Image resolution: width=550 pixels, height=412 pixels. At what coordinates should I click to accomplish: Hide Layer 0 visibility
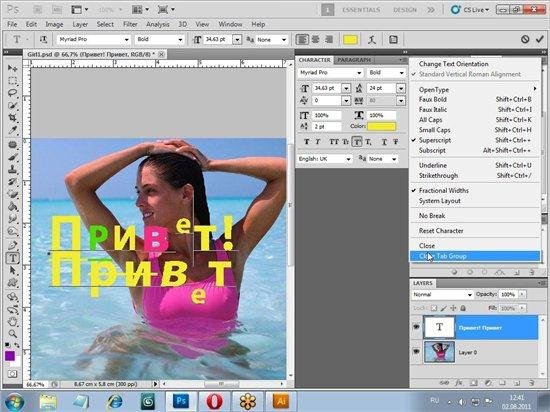pos(416,351)
